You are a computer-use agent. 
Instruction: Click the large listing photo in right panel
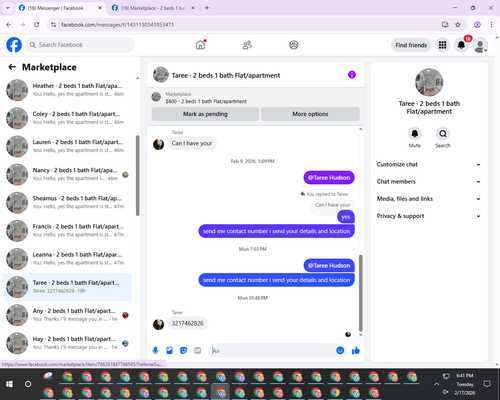[x=429, y=82]
